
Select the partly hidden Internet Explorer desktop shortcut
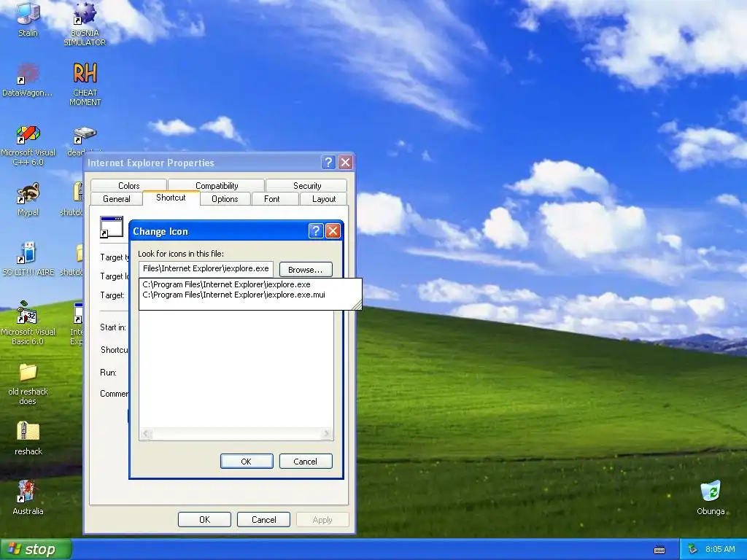click(77, 324)
